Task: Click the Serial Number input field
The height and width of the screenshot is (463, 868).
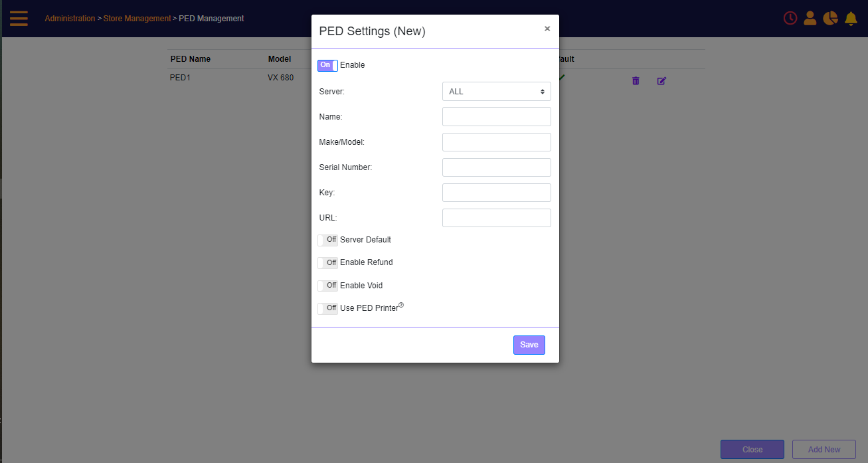Action: click(497, 167)
